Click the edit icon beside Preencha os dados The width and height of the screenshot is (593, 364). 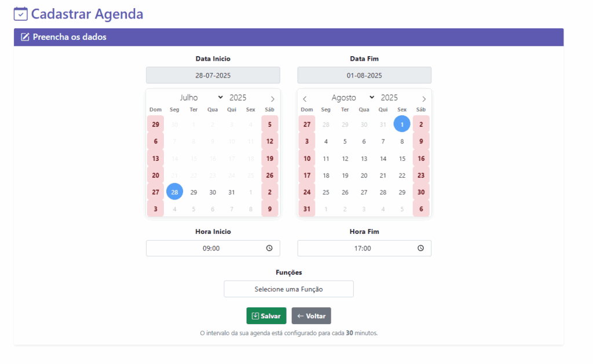25,37
